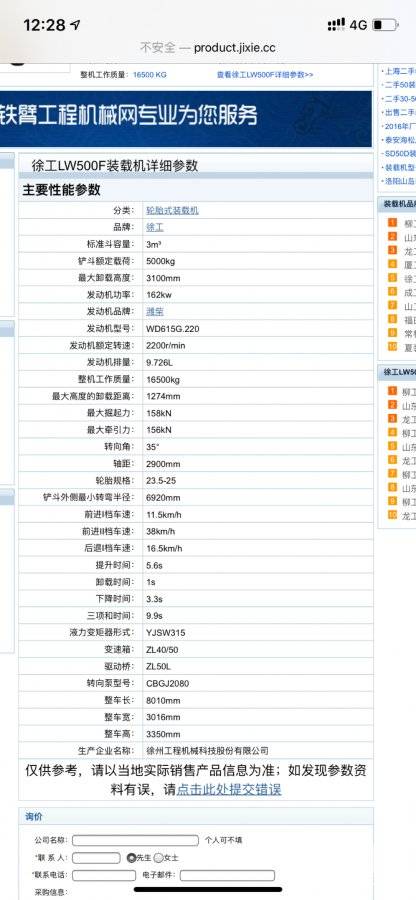Click rank 3 badge in 装载机品 ranking list
The width and height of the screenshot is (416, 900).
coord(392,250)
